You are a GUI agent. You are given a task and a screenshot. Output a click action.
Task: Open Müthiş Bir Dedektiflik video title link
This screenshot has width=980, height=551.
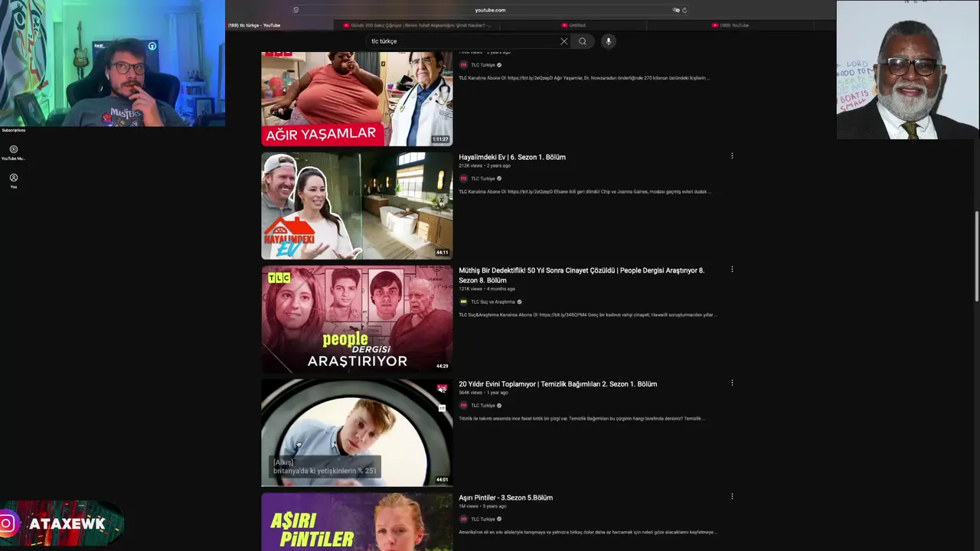(581, 275)
